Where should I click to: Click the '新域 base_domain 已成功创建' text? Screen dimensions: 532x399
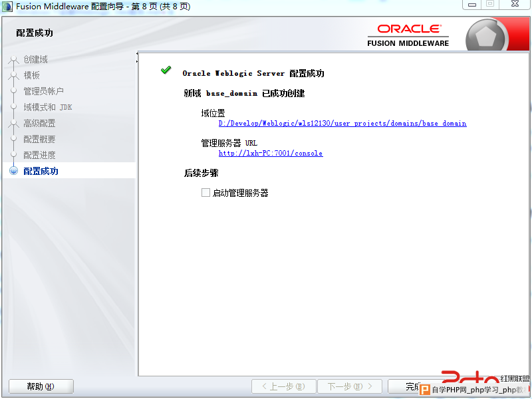tap(244, 93)
